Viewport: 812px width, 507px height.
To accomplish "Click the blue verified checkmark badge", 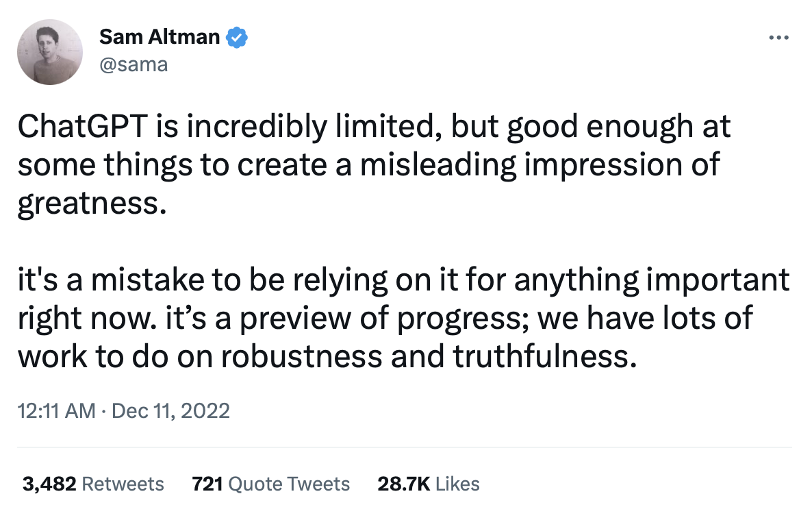I will (237, 37).
